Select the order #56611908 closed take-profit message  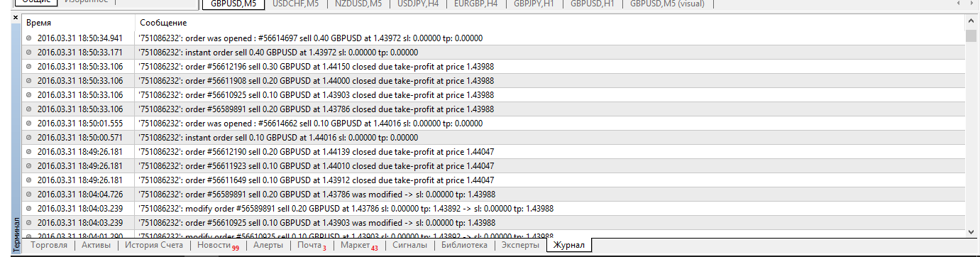(x=316, y=81)
